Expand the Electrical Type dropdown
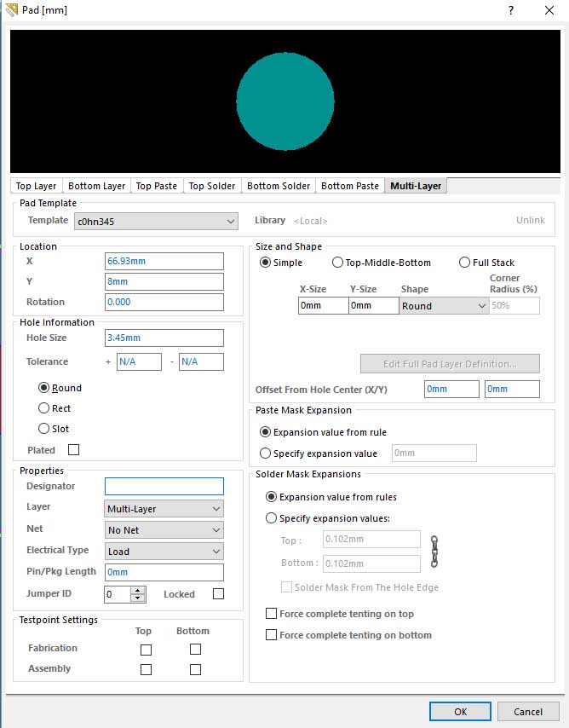569x728 pixels. point(164,552)
